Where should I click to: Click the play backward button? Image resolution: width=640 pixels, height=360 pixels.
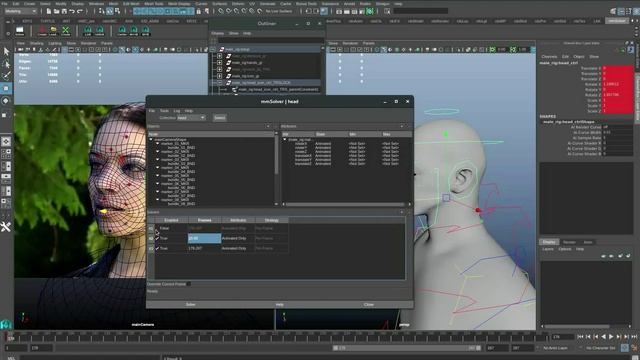[x=603, y=337]
